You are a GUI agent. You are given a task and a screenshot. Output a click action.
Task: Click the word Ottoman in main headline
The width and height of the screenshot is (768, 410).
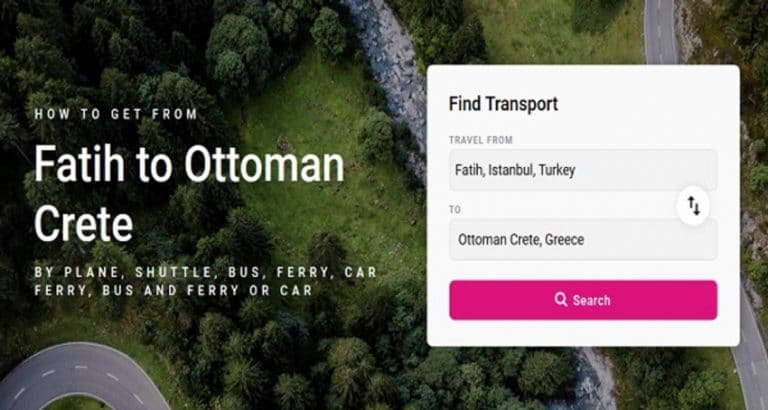point(264,164)
